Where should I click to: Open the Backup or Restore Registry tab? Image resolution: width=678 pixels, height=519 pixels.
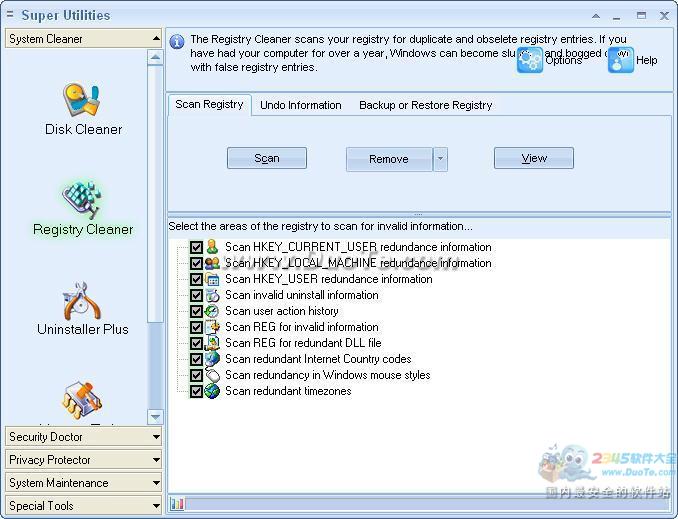click(x=425, y=105)
